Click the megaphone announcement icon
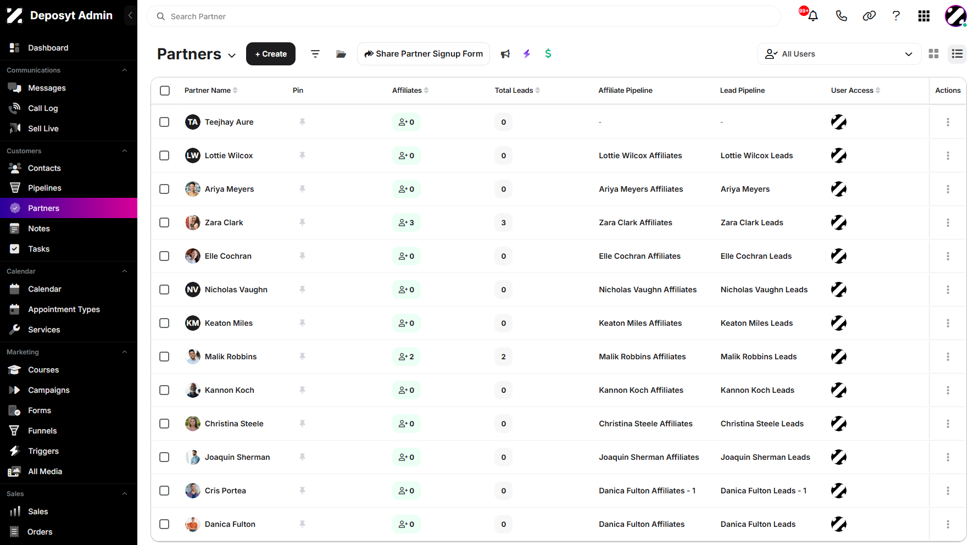Image resolution: width=980 pixels, height=545 pixels. click(505, 54)
